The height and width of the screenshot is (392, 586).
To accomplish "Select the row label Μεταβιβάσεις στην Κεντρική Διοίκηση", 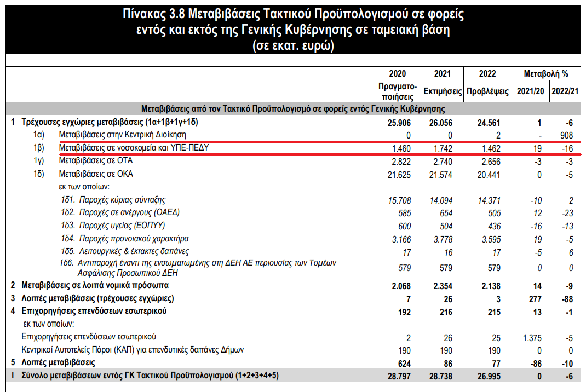I will [x=123, y=135].
